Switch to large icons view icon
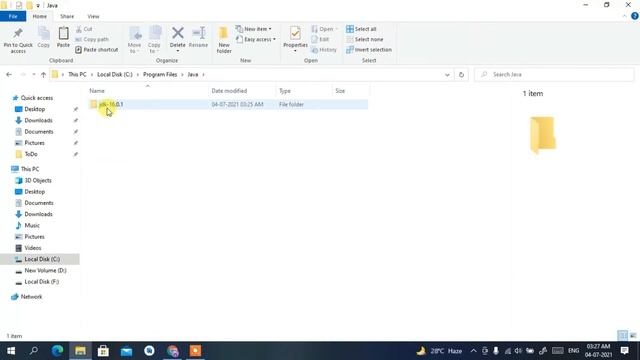Viewport: 640px width, 360px height. click(633, 336)
